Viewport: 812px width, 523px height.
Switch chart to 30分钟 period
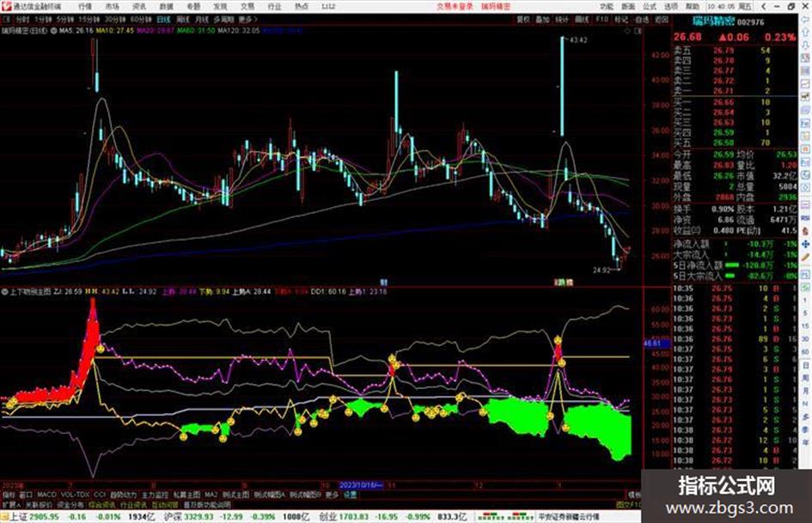tap(115, 20)
